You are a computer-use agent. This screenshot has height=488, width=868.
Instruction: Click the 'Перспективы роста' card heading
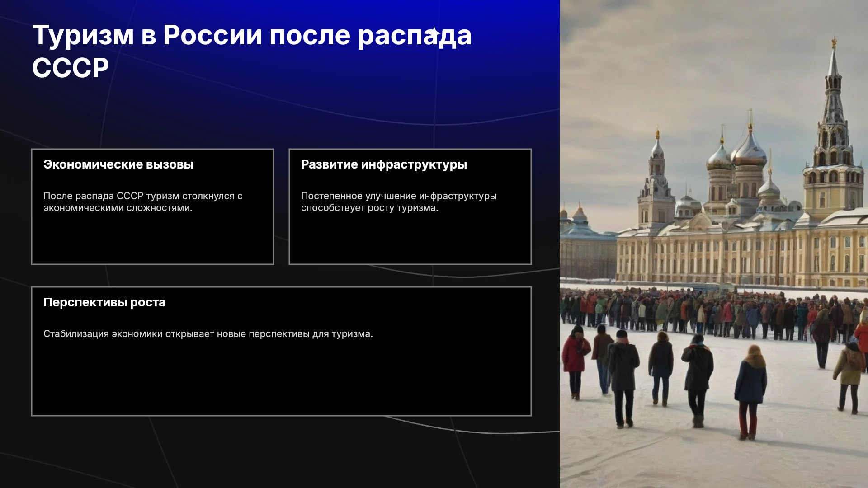pos(104,302)
